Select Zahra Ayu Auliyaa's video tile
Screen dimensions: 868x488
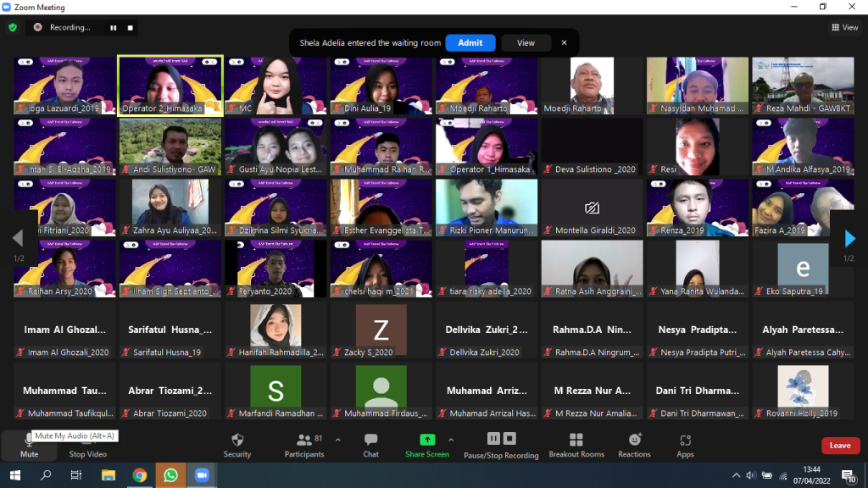click(x=170, y=208)
